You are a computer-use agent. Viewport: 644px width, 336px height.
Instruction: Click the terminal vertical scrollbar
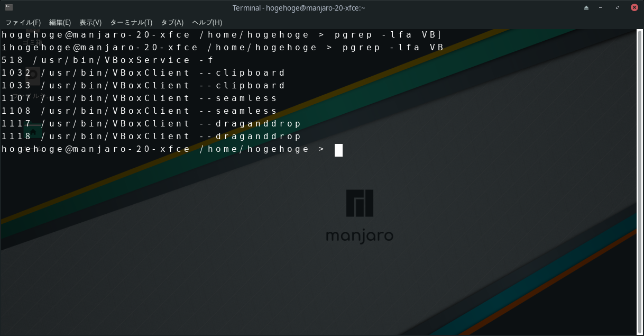[639, 181]
